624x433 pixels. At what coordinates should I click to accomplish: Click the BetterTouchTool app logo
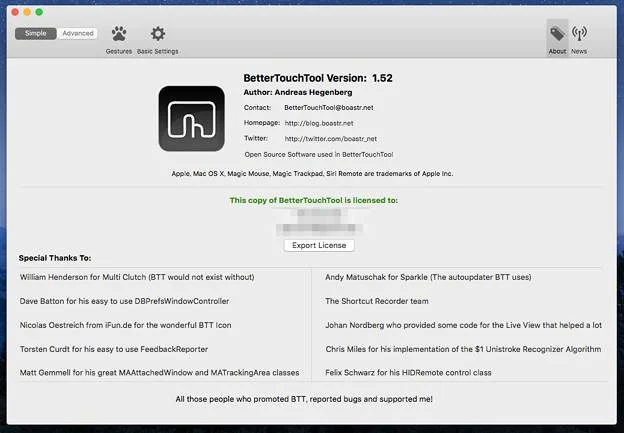tap(191, 119)
